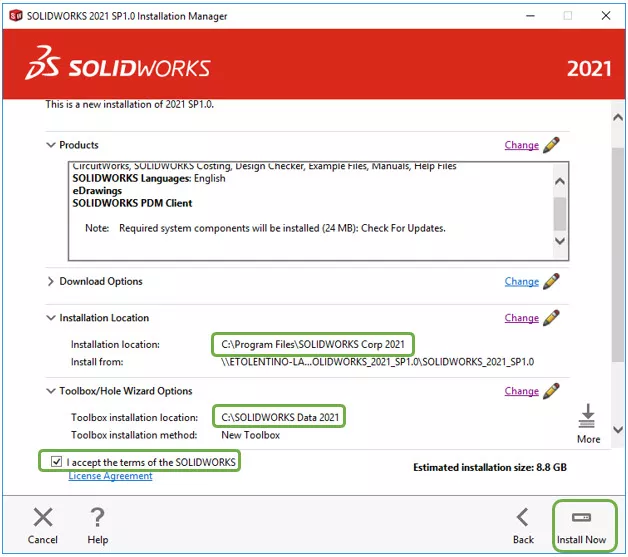Screen dimensions: 628x557
Task: Click the pencil icon beside Products Change
Action: pyautogui.click(x=552, y=145)
